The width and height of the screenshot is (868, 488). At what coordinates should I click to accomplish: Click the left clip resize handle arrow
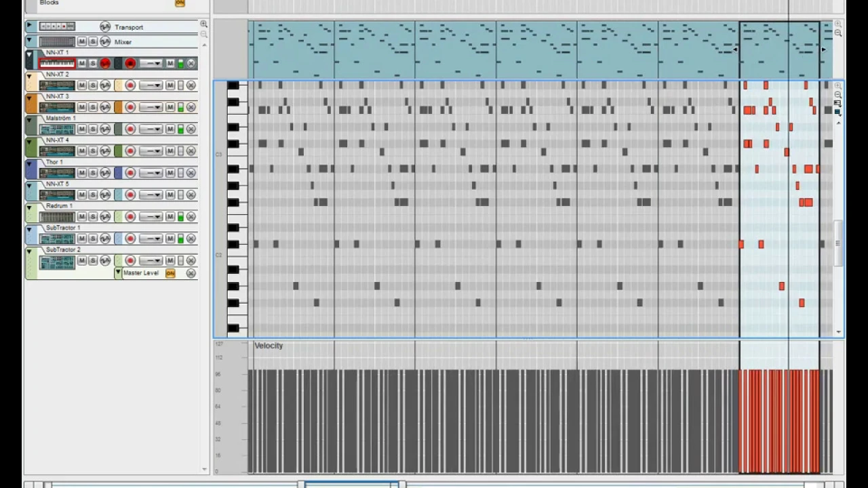click(x=735, y=49)
